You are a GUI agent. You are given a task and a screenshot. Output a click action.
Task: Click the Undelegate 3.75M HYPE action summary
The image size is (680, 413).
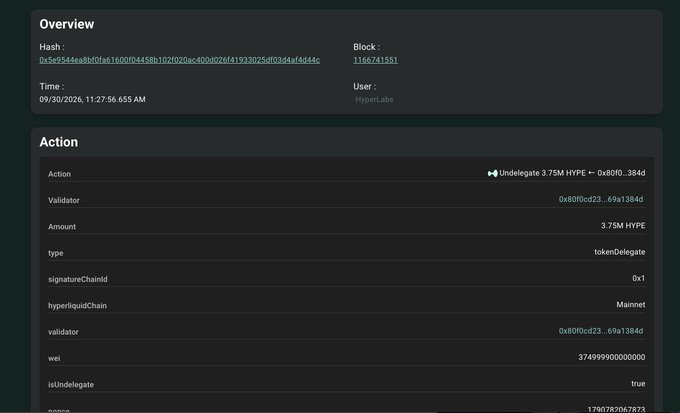pos(572,173)
